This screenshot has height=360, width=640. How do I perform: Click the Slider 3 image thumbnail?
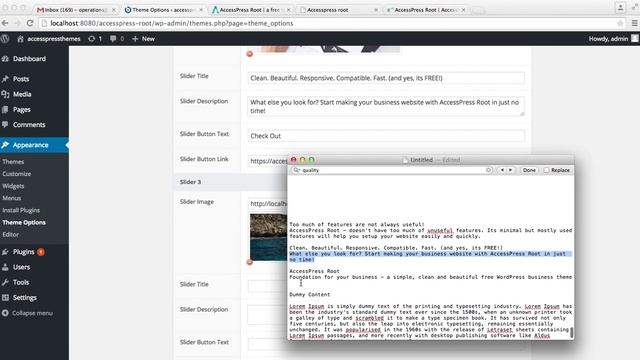269,237
